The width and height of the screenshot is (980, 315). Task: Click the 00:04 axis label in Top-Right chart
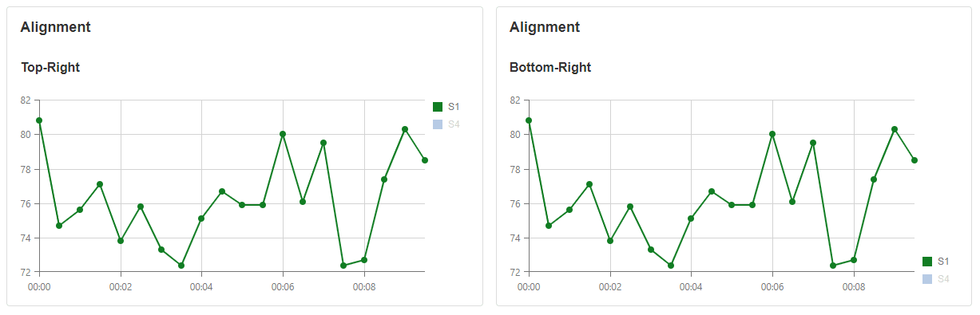(201, 285)
